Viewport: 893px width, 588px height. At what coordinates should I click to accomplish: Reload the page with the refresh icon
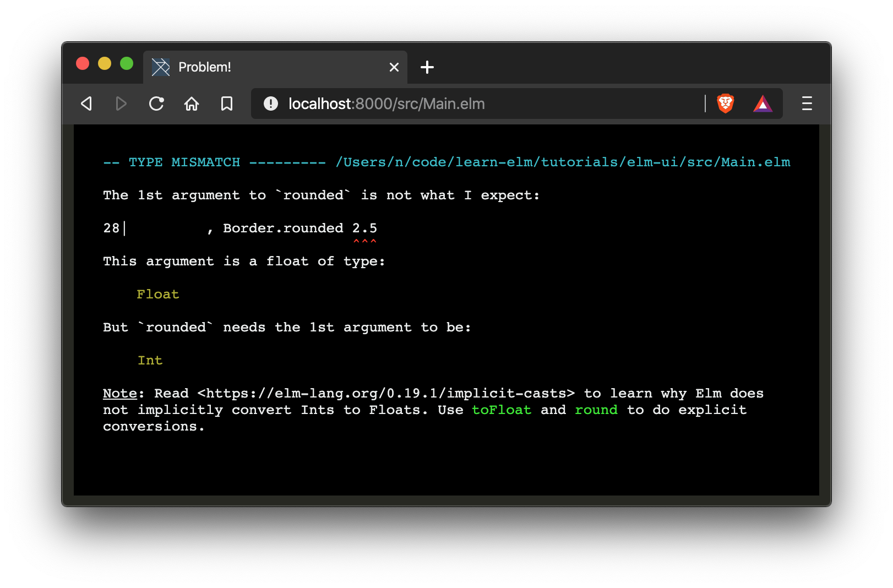point(156,104)
